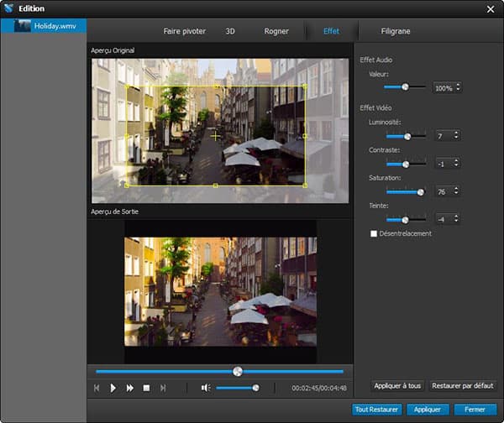
Task: Click the Luminosité stepper arrows
Action: [455, 136]
